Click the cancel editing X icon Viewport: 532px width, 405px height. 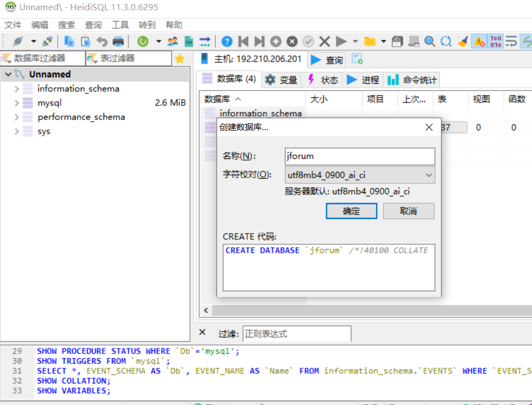coord(325,41)
